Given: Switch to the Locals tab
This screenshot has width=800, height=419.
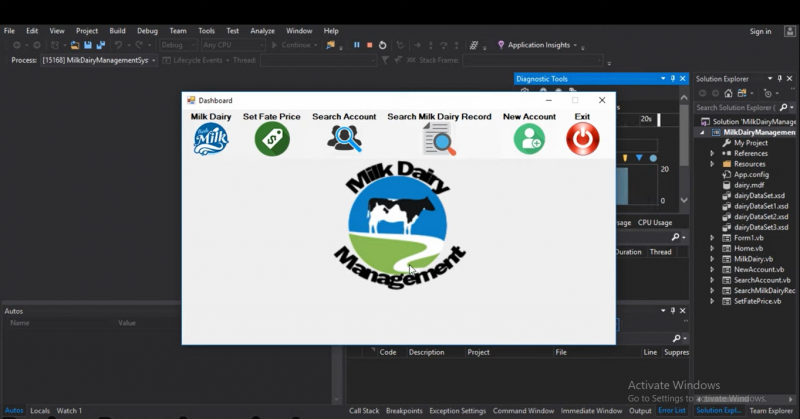Looking at the screenshot, I should 40,410.
